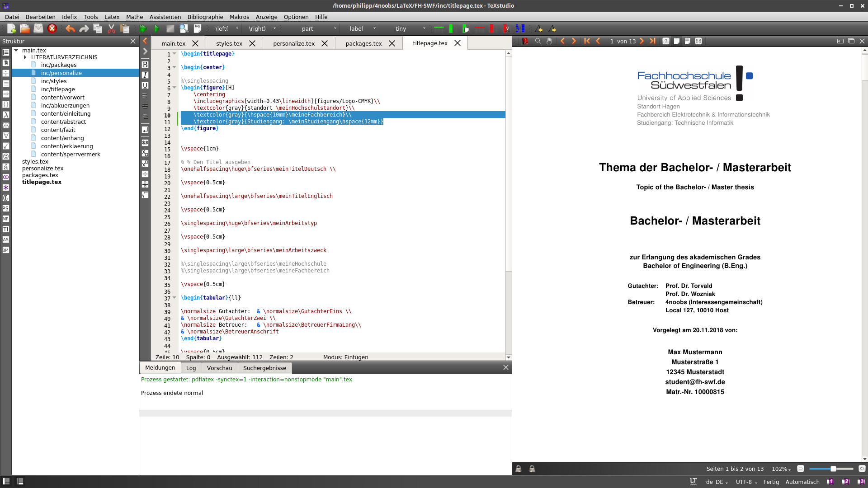This screenshot has height=488, width=868.
Task: Click the Undo arrow icon
Action: pyautogui.click(x=70, y=28)
